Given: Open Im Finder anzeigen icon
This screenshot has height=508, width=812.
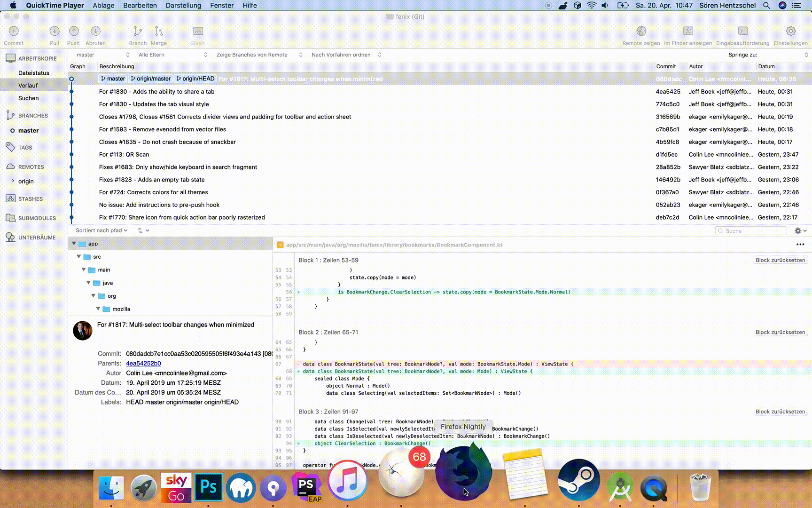Looking at the screenshot, I should click(688, 32).
